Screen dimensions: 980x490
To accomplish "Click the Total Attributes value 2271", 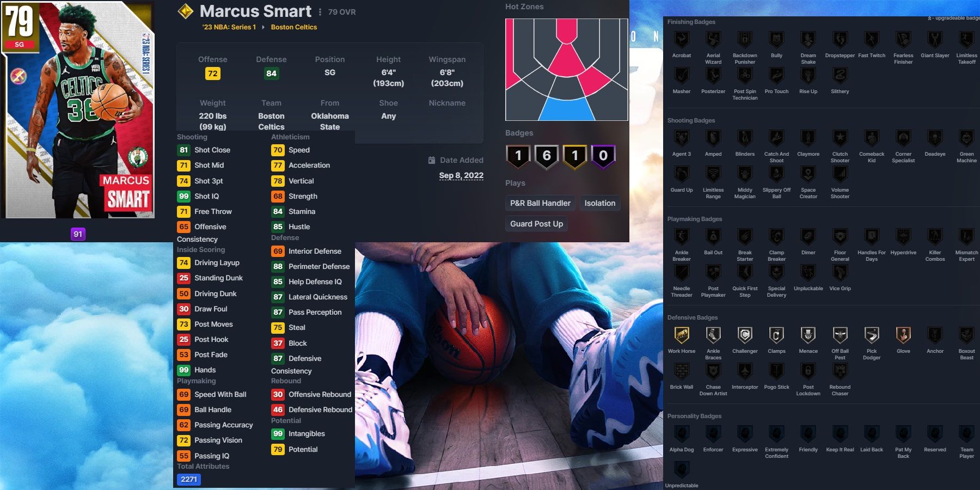I will [x=189, y=479].
